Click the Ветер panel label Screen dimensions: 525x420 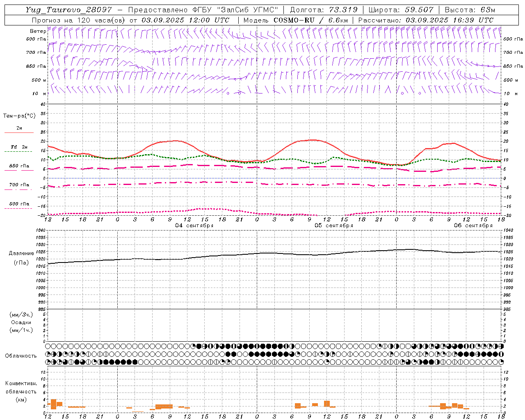pyautogui.click(x=38, y=31)
